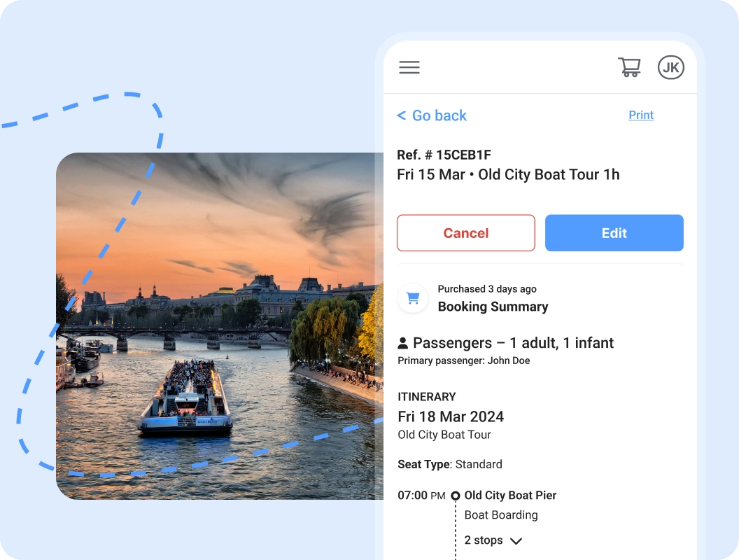This screenshot has height=560, width=739.
Task: Click the 2 stops label
Action: 484,540
